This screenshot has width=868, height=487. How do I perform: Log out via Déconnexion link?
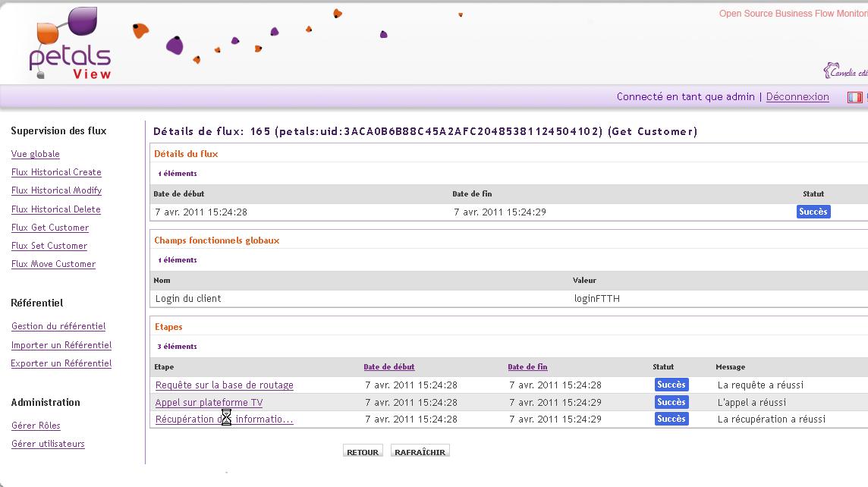point(797,97)
